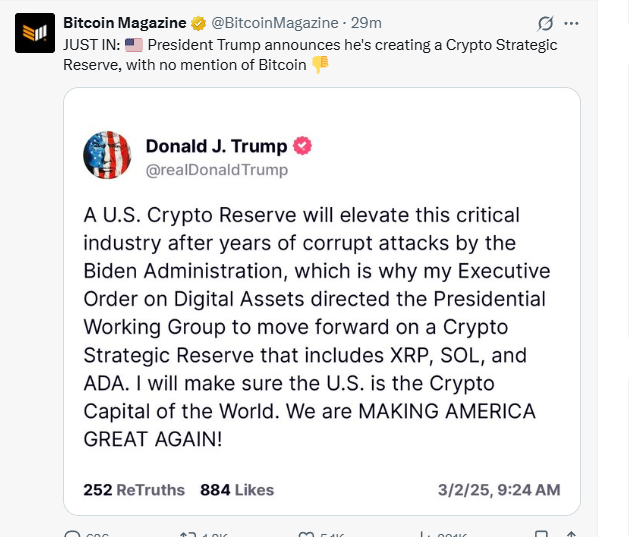Click Donald J. Trump's avatar image
Screen dimensions: 629x537
(x=106, y=155)
